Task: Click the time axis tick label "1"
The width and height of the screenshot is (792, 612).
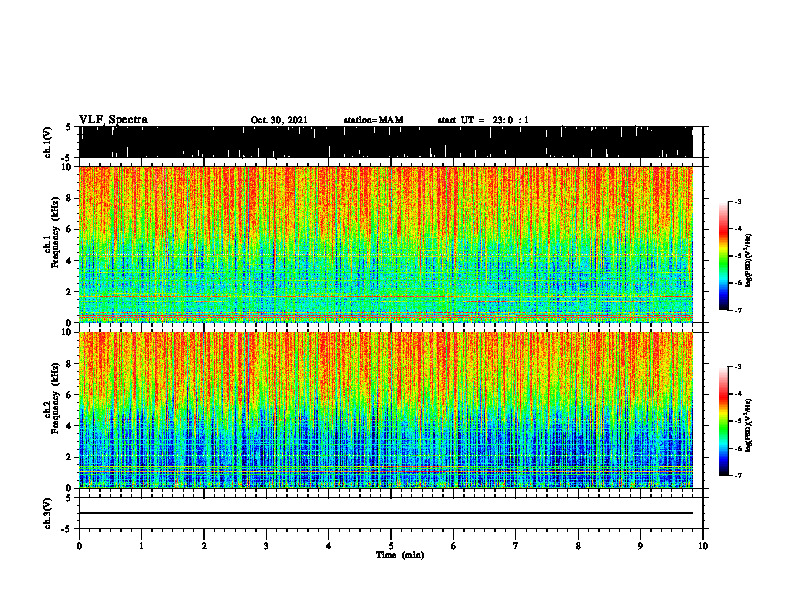Action: 141,546
